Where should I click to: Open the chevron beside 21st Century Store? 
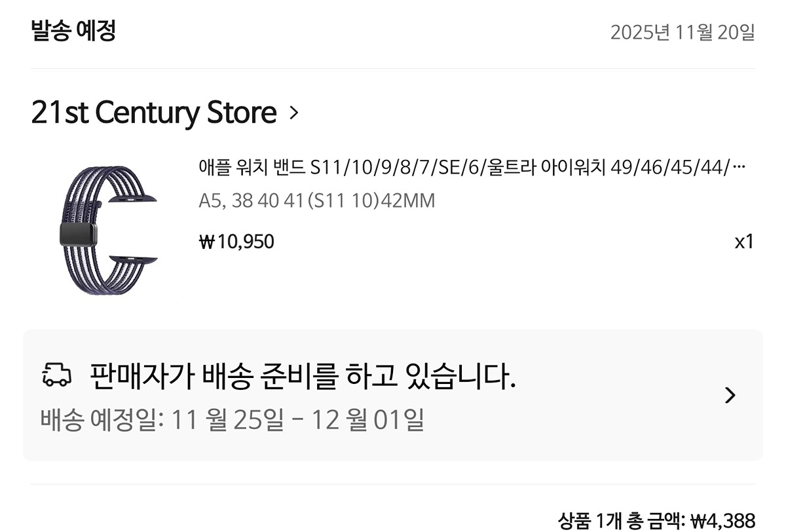(x=293, y=113)
